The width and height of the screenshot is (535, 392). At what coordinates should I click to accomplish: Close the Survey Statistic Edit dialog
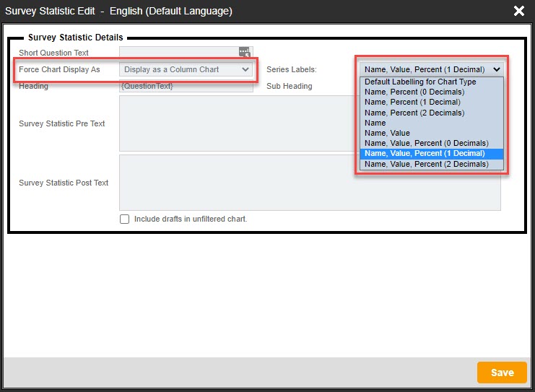518,11
